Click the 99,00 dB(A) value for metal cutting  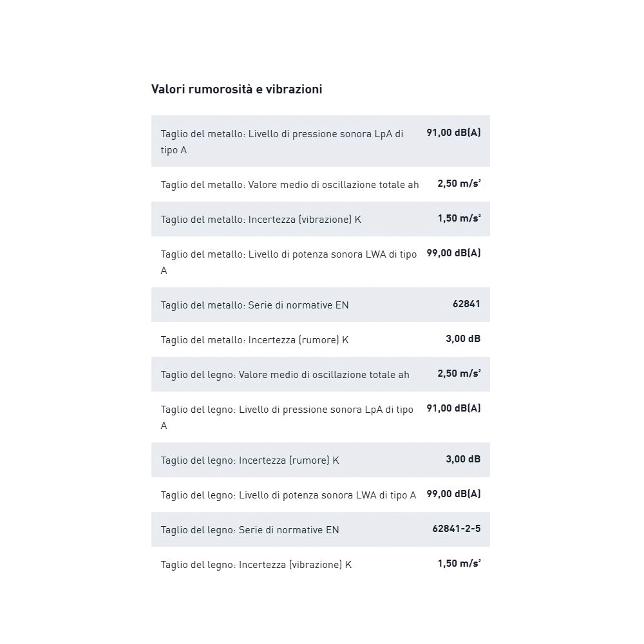click(x=453, y=253)
